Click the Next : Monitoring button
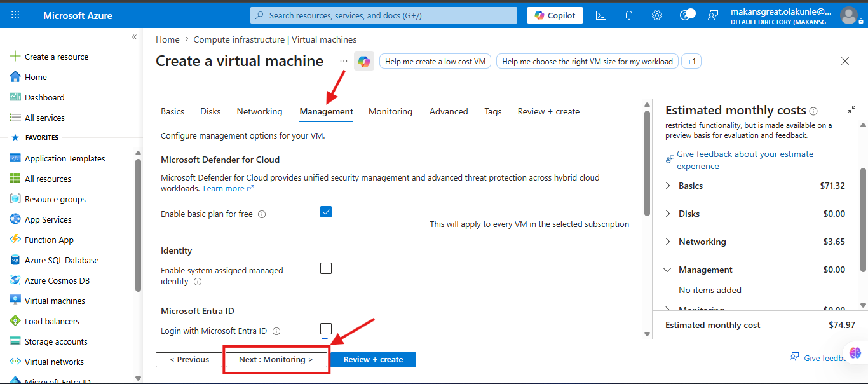 point(276,360)
